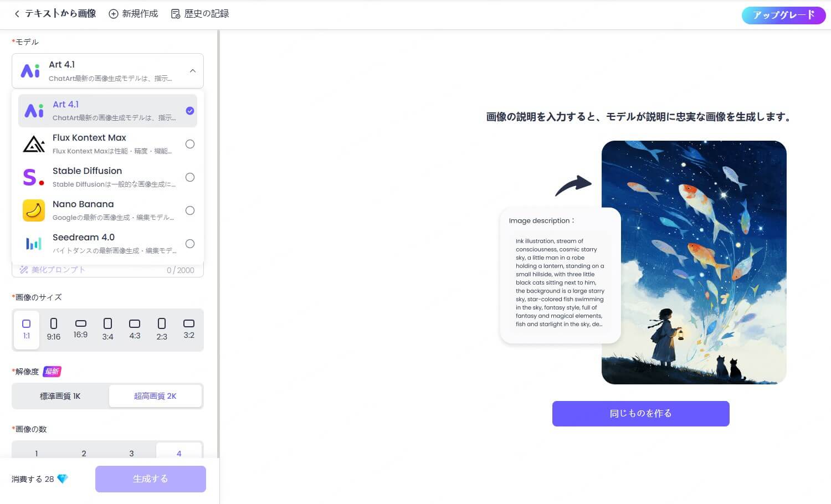Click the blue diamond icon beside 消費する 28

tap(63, 479)
